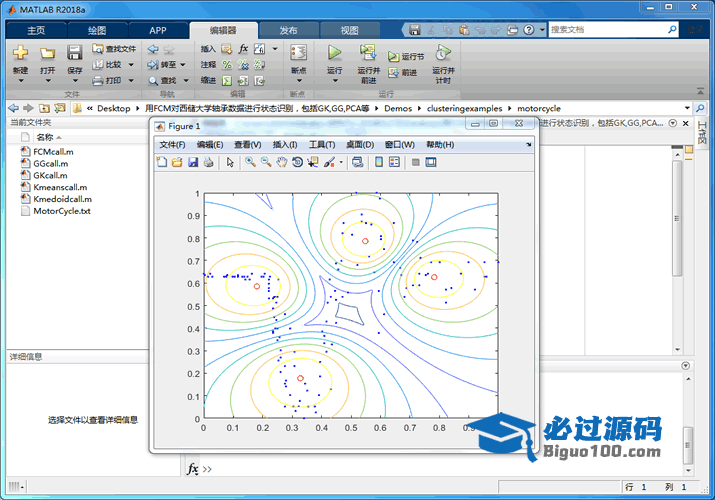Select Kmeanscall.m file

[x=60, y=187]
